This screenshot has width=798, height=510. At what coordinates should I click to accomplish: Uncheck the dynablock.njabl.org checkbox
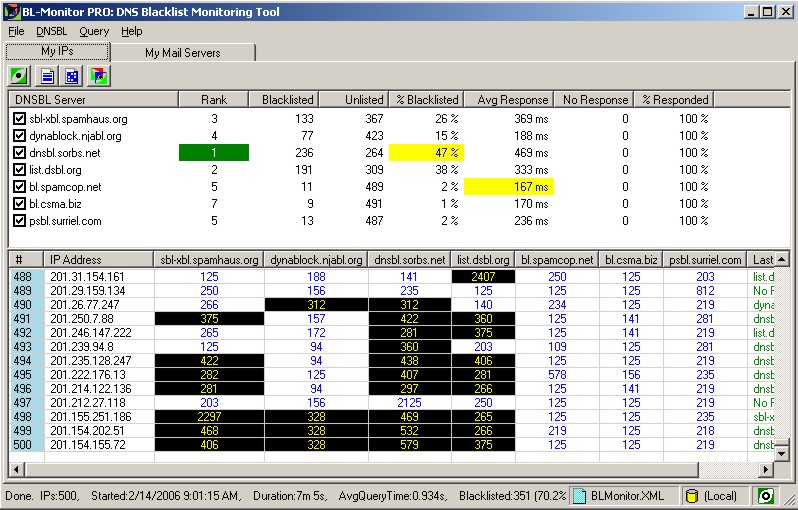click(x=19, y=136)
